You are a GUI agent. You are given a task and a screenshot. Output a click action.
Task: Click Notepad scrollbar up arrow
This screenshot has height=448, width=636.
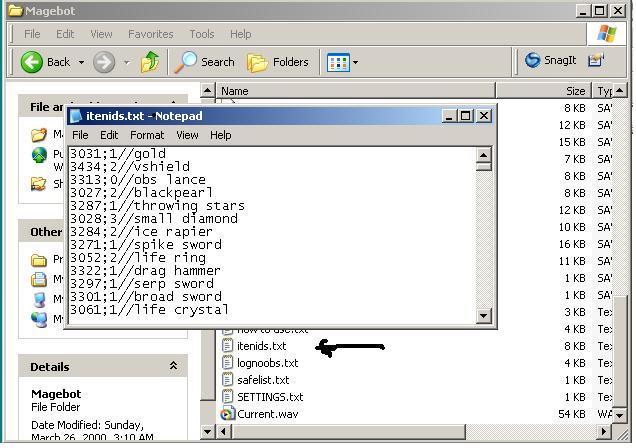(x=483, y=155)
